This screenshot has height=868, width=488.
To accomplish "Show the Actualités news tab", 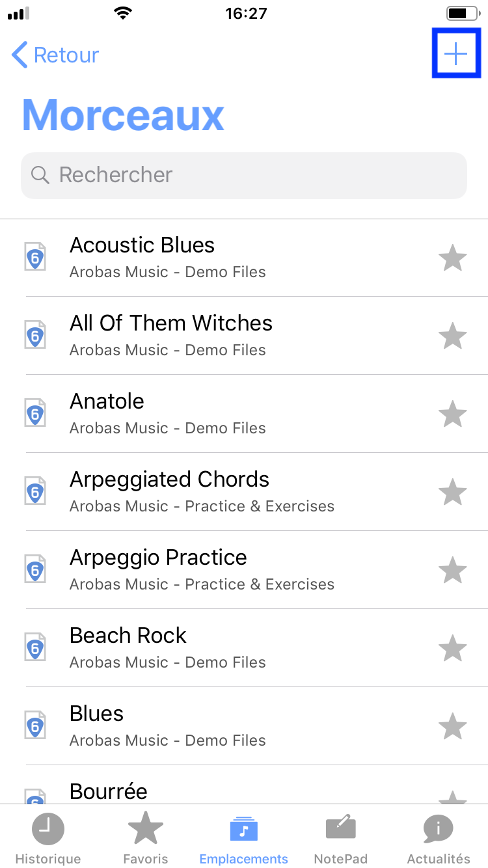I will [x=439, y=838].
